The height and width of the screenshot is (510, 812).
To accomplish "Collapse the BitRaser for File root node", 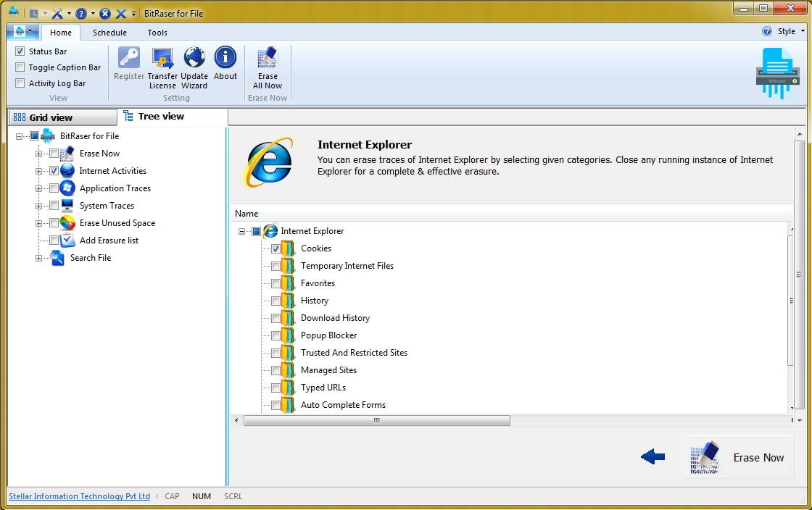I will point(19,136).
